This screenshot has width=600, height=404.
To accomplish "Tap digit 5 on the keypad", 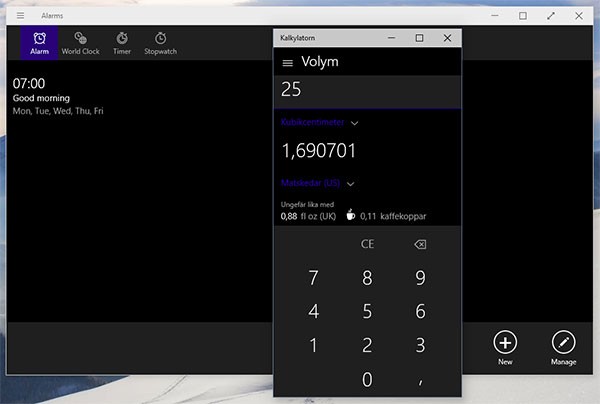I will 367,311.
